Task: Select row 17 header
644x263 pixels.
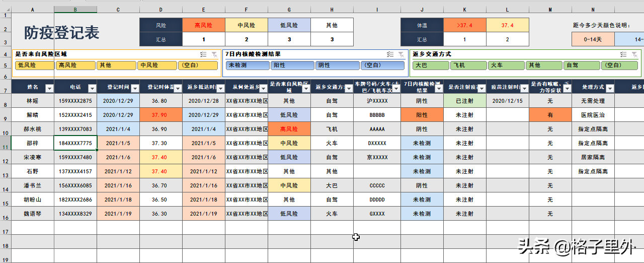Action: coord(6,228)
